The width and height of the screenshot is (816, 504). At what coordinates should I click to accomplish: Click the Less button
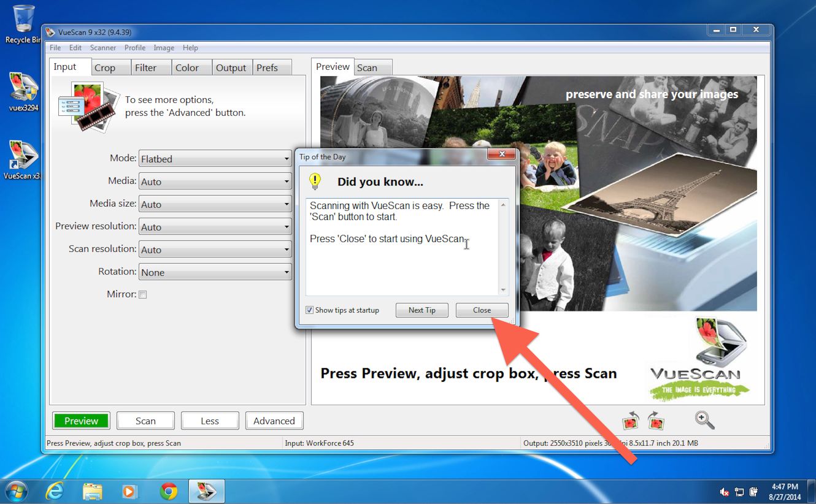point(210,421)
